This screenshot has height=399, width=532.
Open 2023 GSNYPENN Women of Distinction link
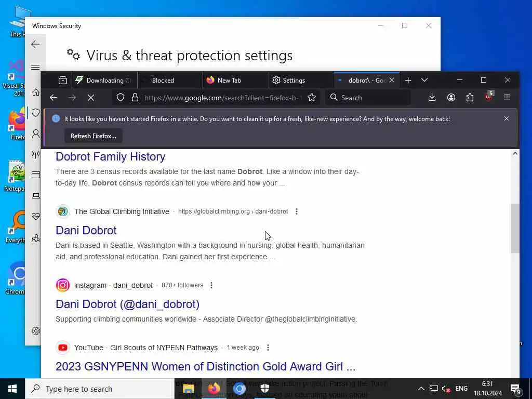click(206, 366)
